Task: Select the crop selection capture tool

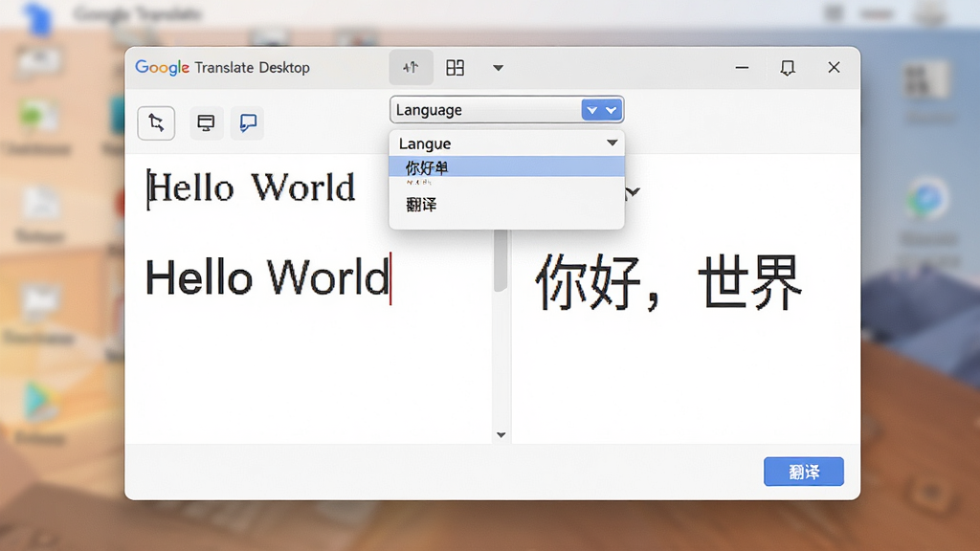Action: click(156, 122)
